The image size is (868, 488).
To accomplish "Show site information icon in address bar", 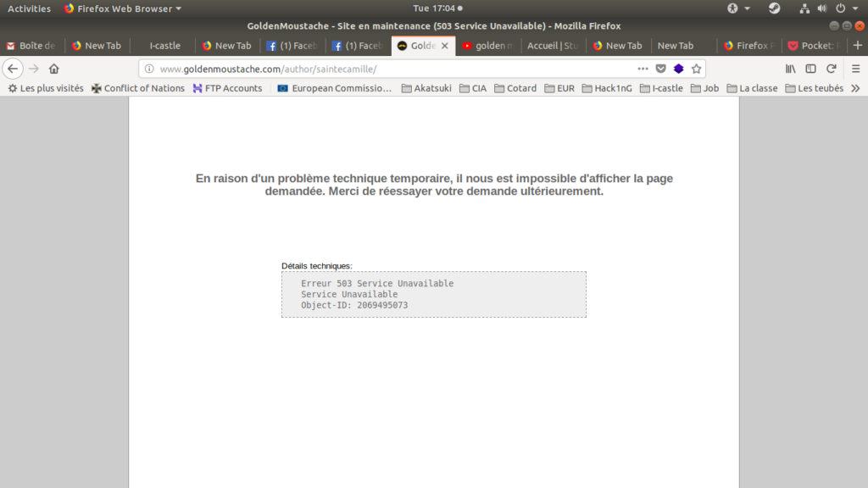I will (149, 69).
